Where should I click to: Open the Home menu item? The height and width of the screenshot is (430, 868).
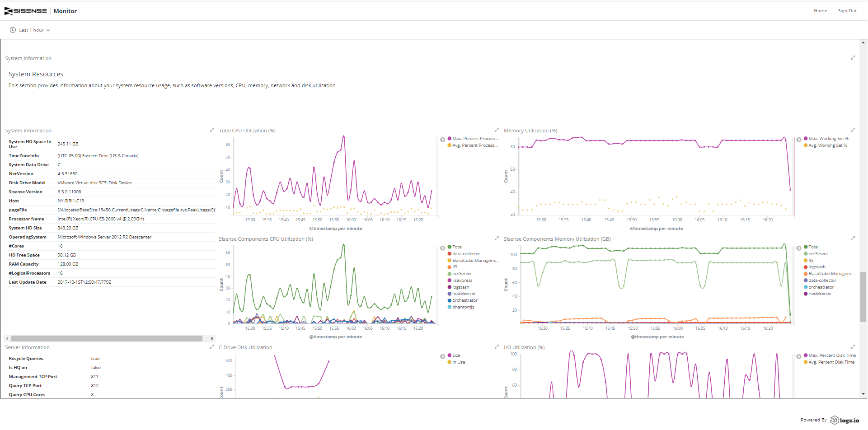820,10
